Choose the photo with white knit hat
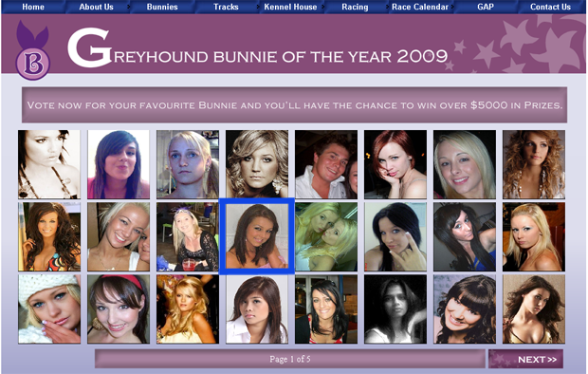This screenshot has width=588, height=374. click(x=49, y=309)
